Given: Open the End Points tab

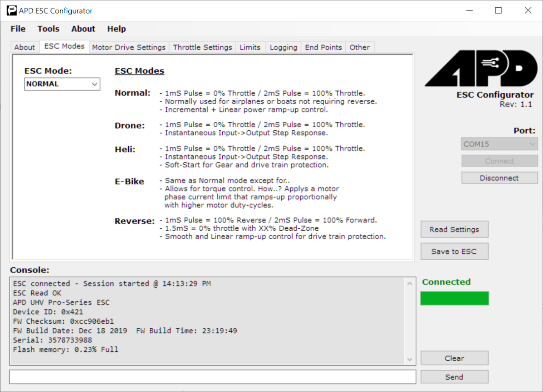Looking at the screenshot, I should pyautogui.click(x=323, y=47).
